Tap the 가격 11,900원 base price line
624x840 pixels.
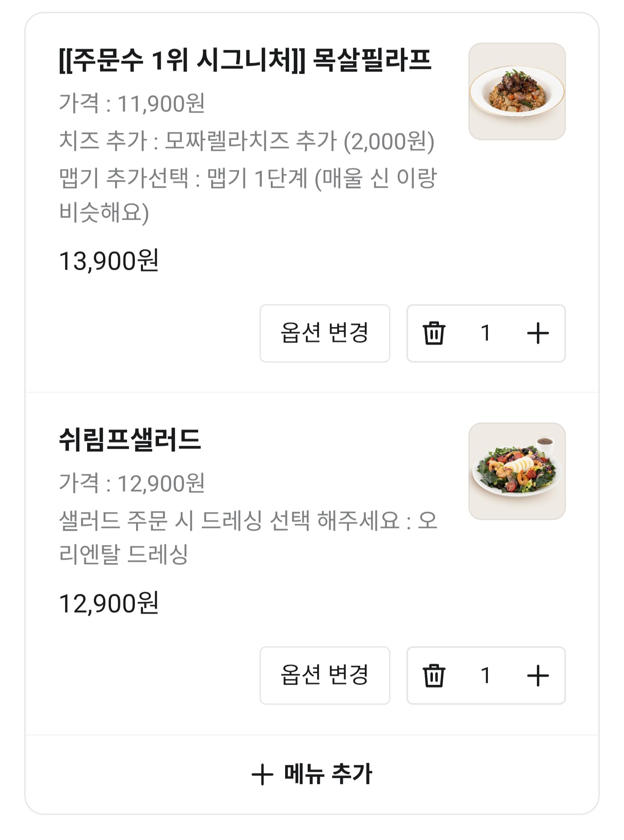coord(132,104)
